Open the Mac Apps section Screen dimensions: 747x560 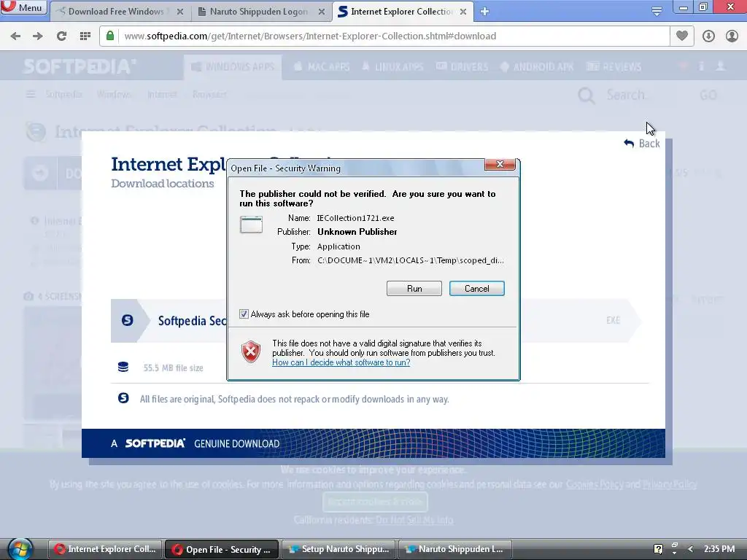click(x=322, y=67)
